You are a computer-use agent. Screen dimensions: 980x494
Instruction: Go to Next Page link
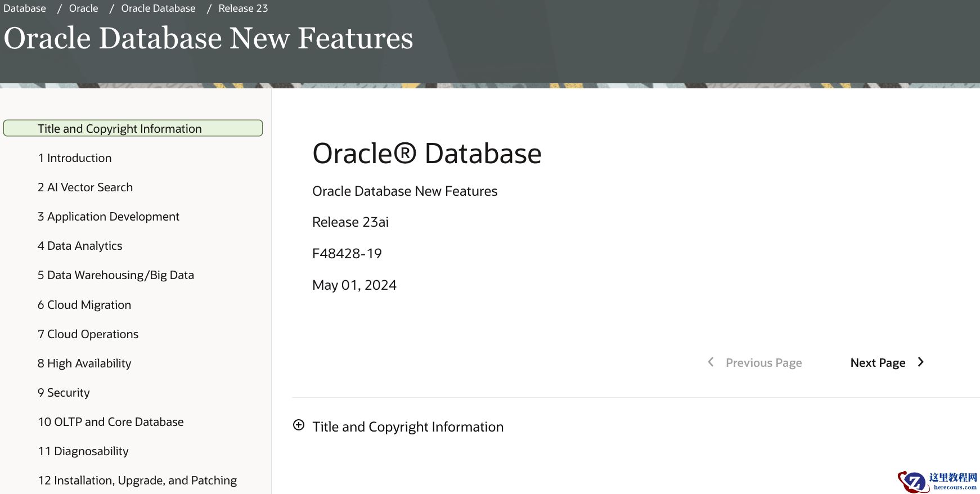(x=878, y=363)
